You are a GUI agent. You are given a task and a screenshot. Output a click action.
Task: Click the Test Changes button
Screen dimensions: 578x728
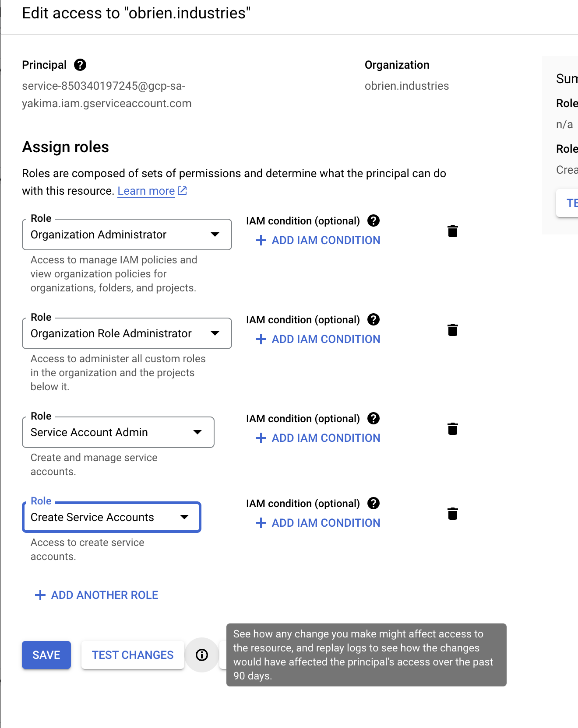tap(133, 655)
